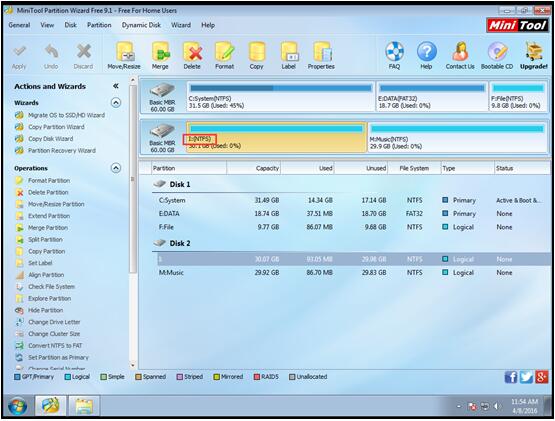Click the system tray clock

click(x=525, y=406)
